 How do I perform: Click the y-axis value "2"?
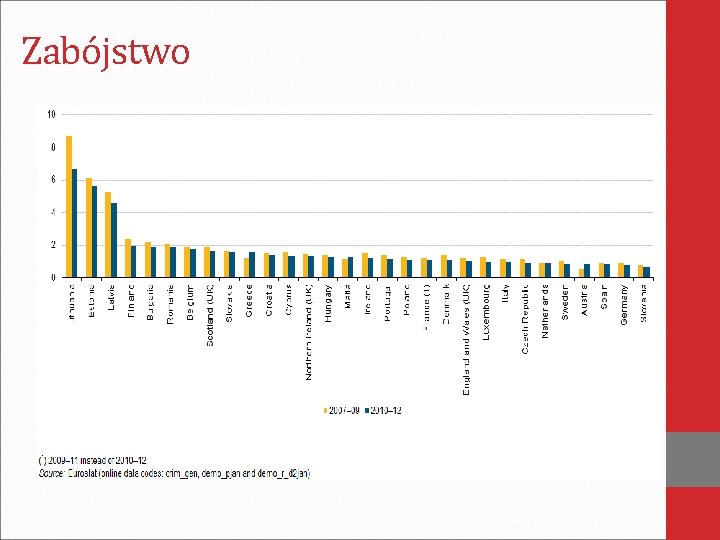(53, 245)
